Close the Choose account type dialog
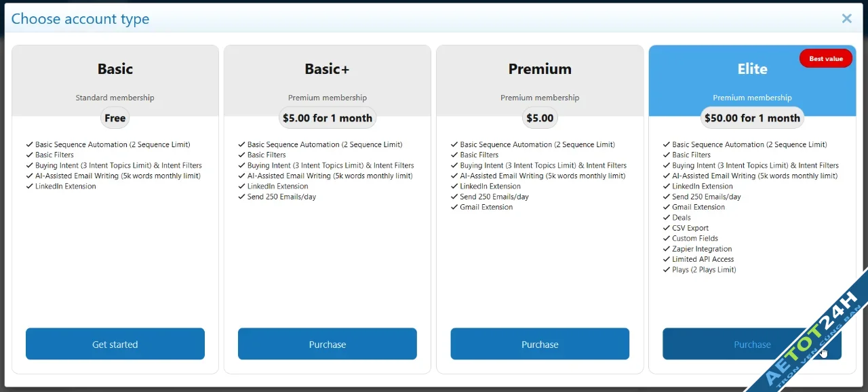 [x=846, y=18]
